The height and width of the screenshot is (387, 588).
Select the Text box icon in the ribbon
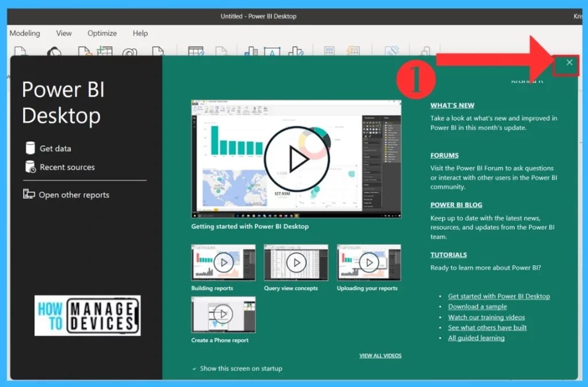point(272,51)
